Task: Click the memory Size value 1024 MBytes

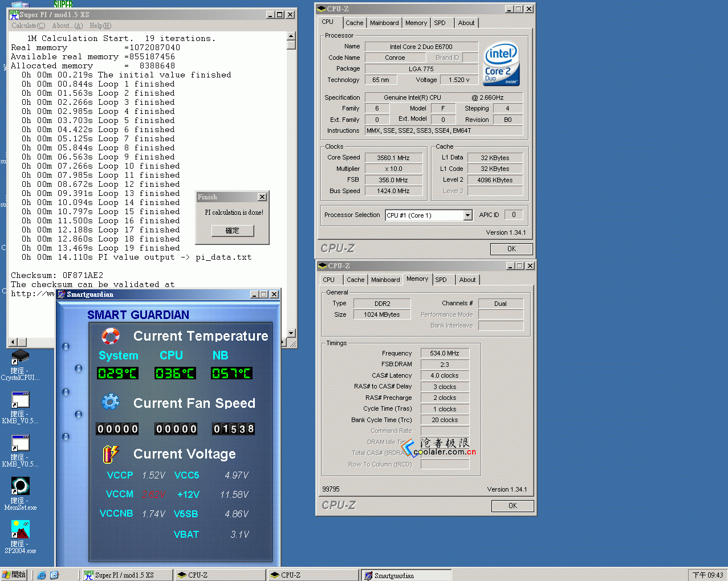Action: pos(382,314)
